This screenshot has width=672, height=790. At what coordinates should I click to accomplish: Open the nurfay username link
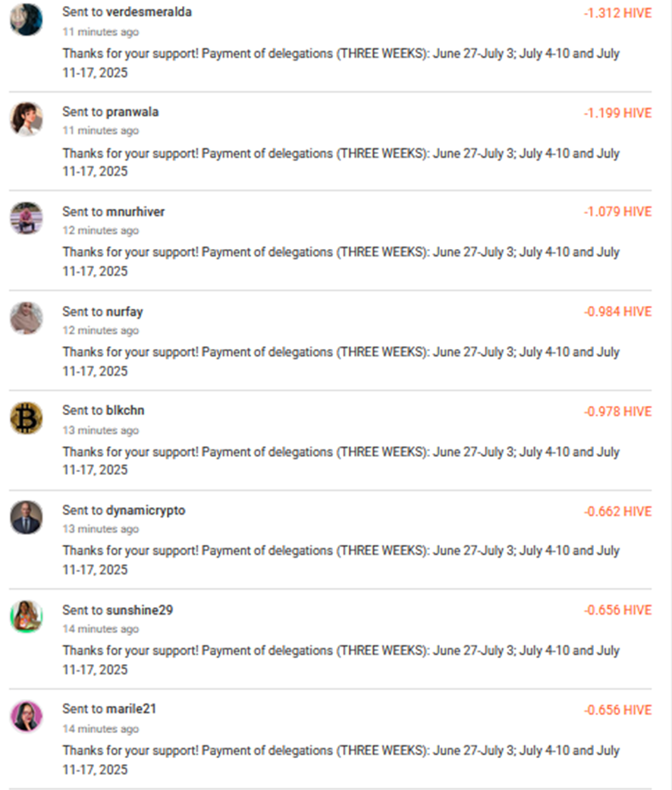(124, 312)
